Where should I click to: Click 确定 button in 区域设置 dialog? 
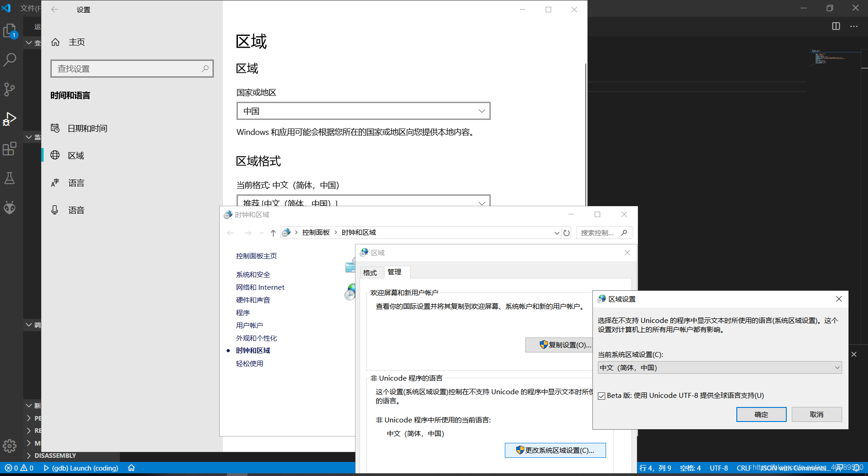[x=761, y=414]
